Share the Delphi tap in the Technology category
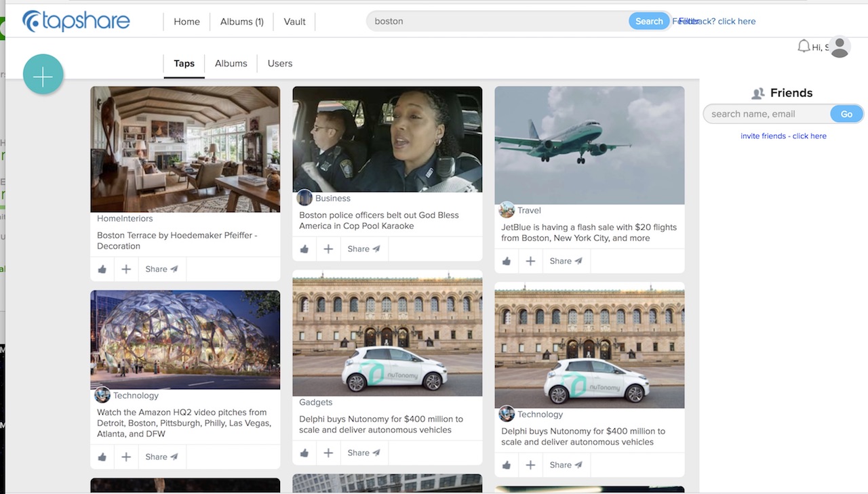Viewport: 868px width, 494px height. 566,465
